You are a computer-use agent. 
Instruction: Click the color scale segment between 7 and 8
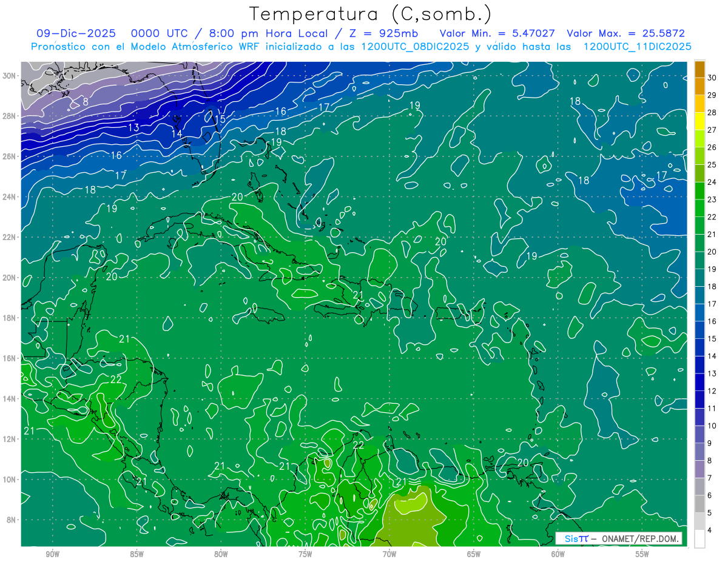699,470
